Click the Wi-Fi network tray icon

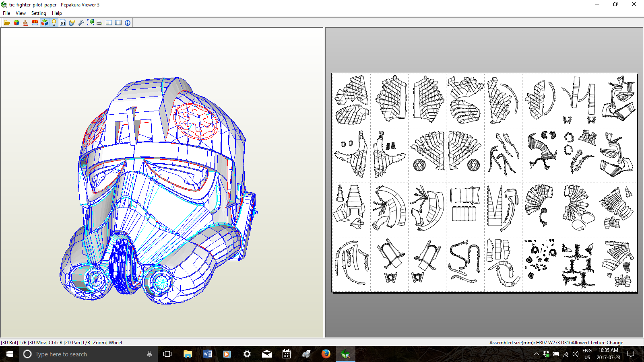point(566,354)
